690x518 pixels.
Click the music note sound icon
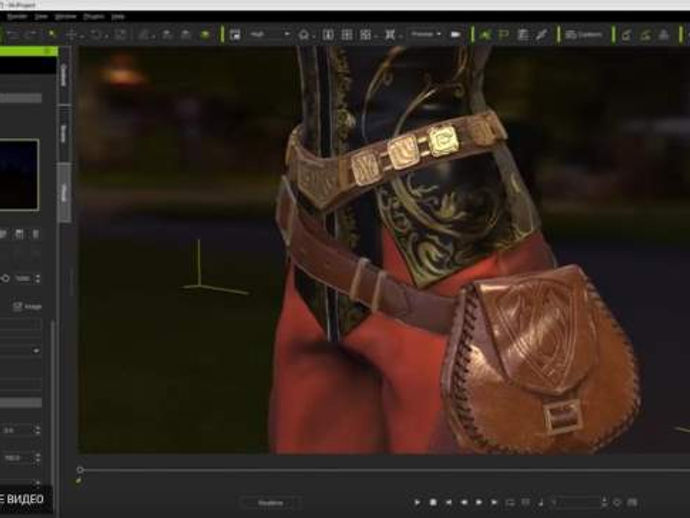click(541, 502)
